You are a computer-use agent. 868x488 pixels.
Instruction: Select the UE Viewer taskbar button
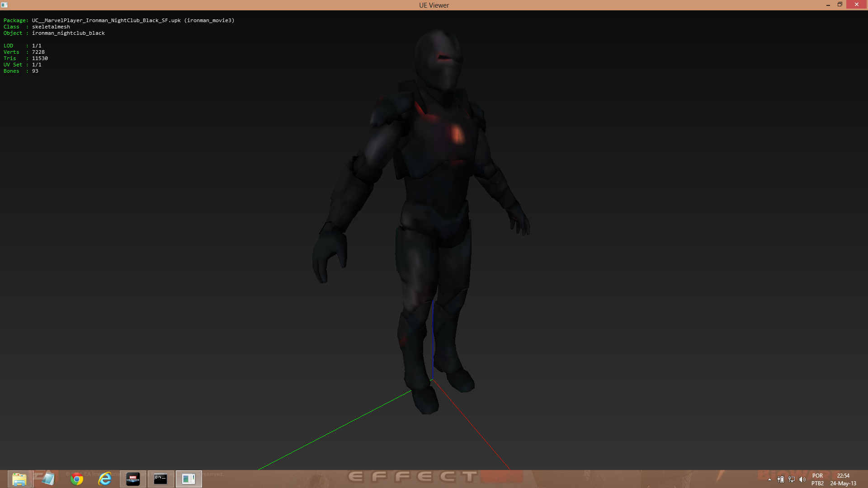(x=189, y=479)
